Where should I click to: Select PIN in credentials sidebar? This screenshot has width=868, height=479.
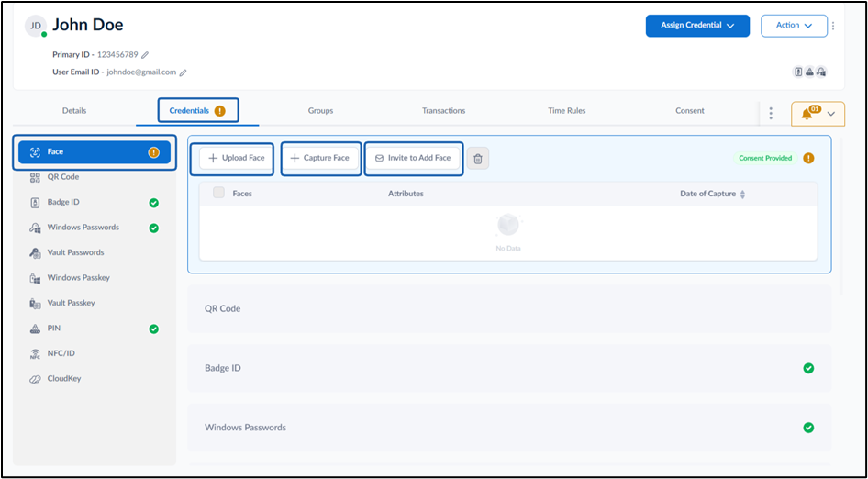[x=95, y=329]
